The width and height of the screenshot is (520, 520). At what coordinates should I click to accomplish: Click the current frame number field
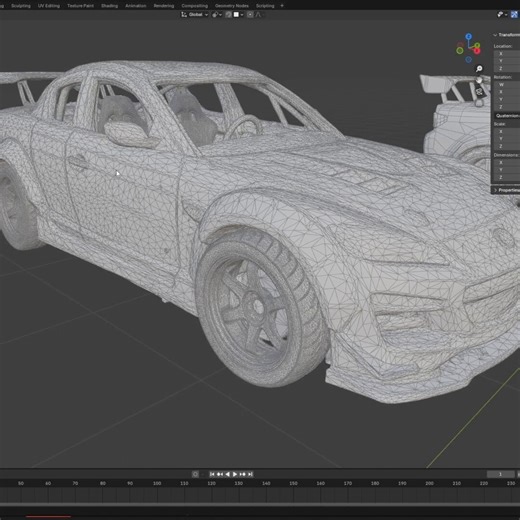pyautogui.click(x=501, y=474)
